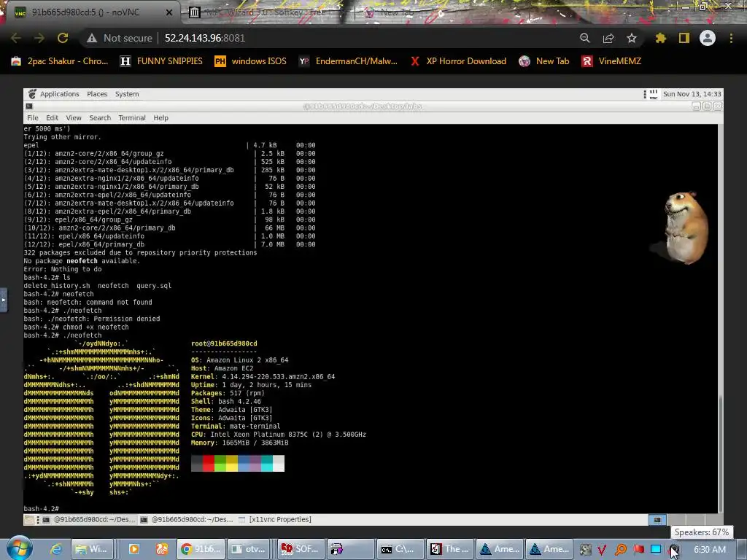The width and height of the screenshot is (747, 560).
Task: Open FUNNY SNIPPIES bookmark
Action: 161,61
